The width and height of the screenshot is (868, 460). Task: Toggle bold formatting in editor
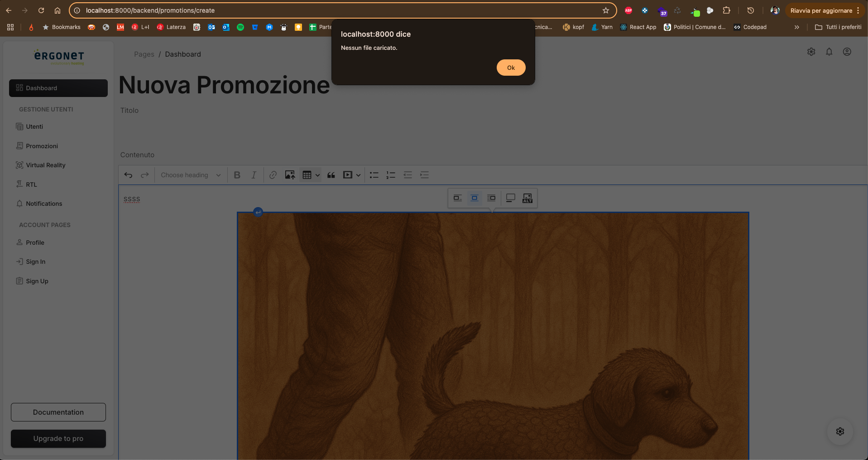tap(237, 175)
